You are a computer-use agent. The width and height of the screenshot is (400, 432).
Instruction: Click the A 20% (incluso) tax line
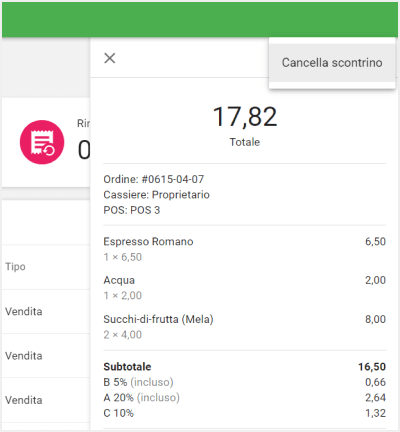pos(244,397)
